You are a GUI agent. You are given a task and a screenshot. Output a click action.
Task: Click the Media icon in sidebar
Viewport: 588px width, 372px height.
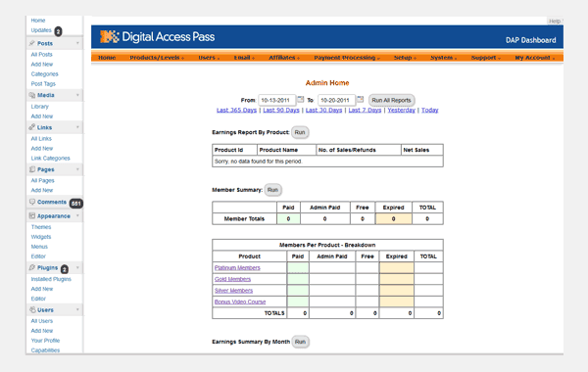point(32,95)
